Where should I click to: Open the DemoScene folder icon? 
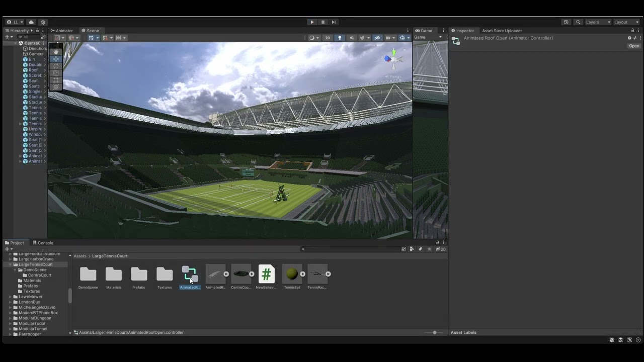(x=88, y=274)
